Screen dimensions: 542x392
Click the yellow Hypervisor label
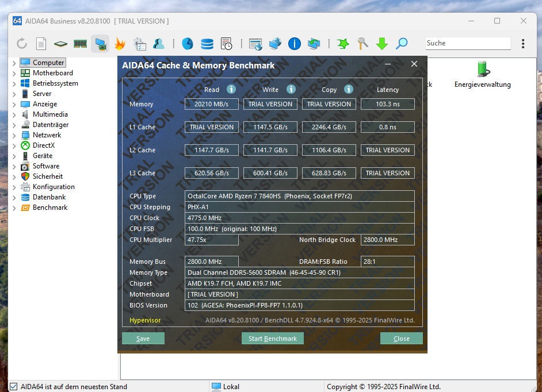tap(145, 320)
